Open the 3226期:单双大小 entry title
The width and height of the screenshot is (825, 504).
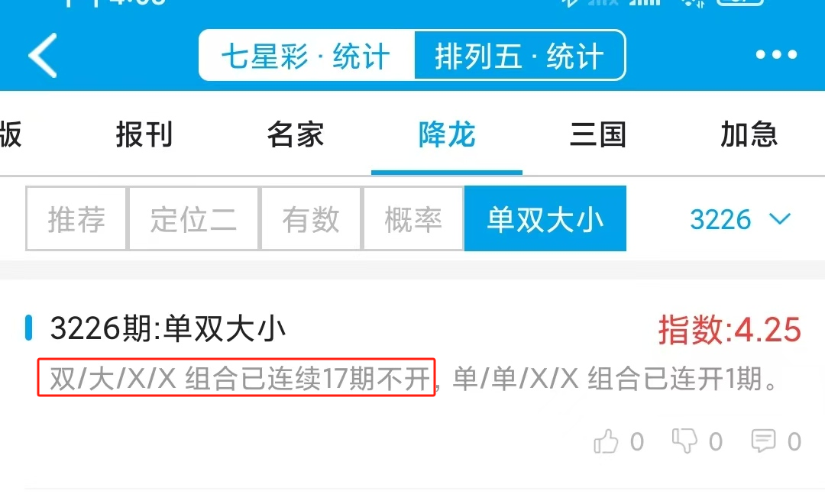point(168,329)
